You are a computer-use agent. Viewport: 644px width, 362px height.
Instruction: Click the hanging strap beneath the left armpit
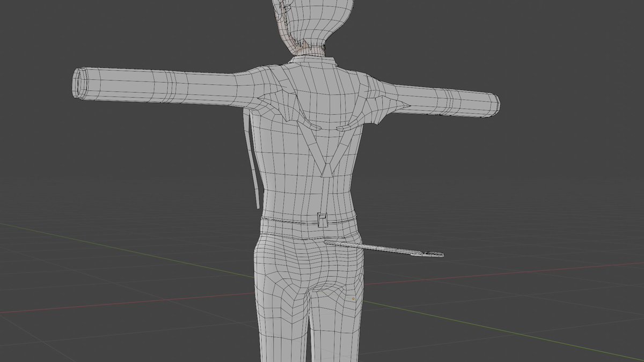252,157
